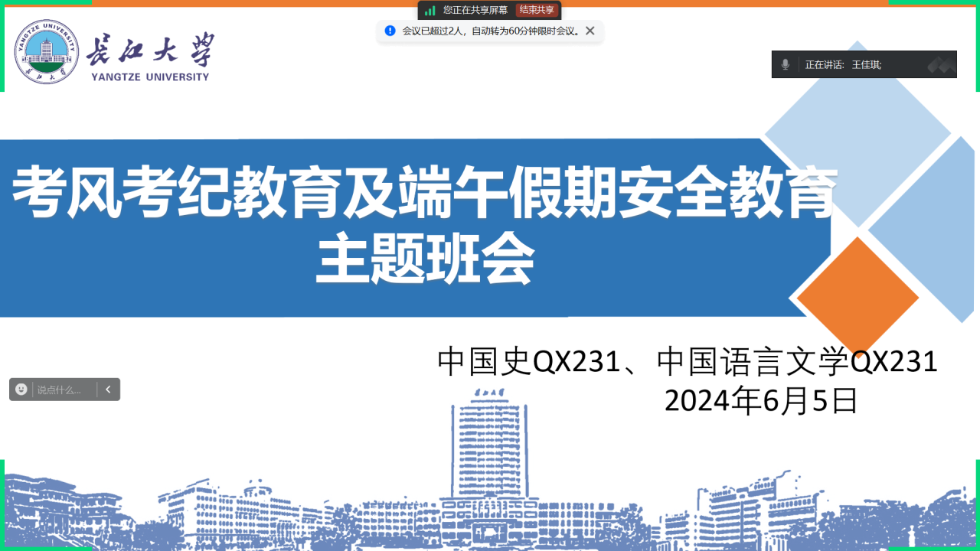This screenshot has height=551, width=980.
Task: Click the Tencent Meeting logo in speaker bar
Action: pos(941,65)
